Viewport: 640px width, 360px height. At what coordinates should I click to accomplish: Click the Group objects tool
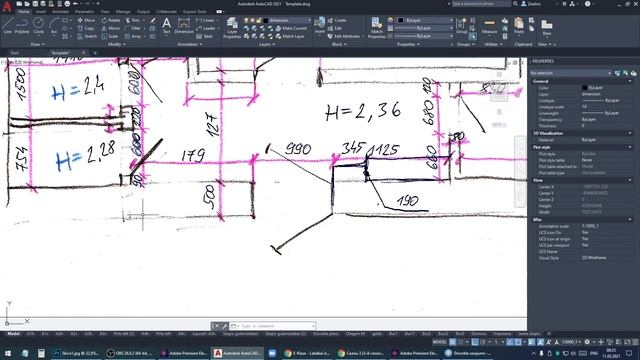click(x=461, y=25)
